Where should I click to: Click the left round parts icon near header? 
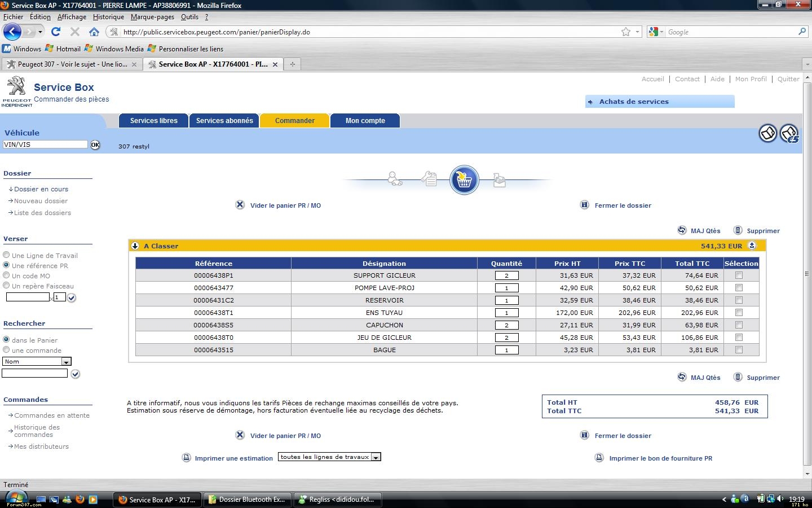tap(767, 134)
